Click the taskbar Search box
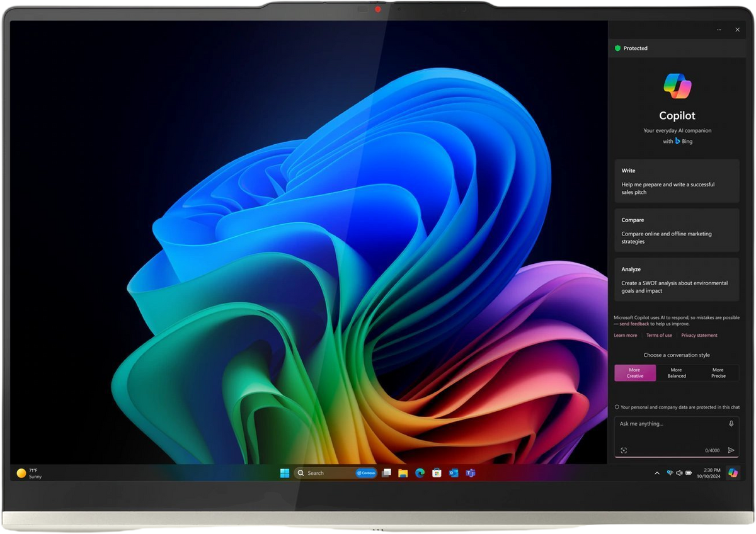Viewport: 756px width, 534px height. coord(335,473)
